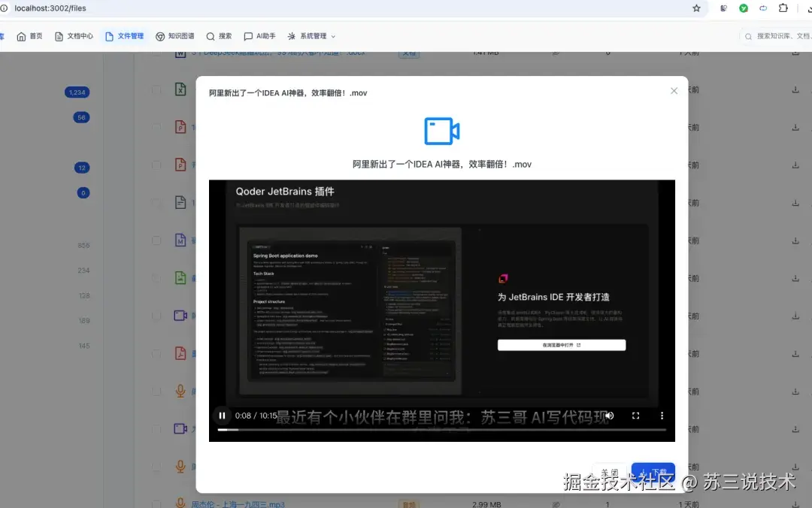Check the box for the PDF file row
This screenshot has width=812, height=508.
click(156, 354)
